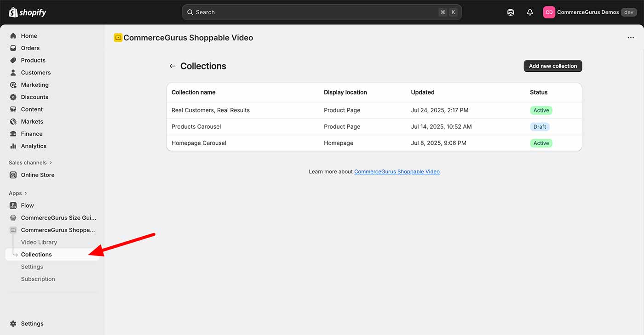Open the notifications bell
The image size is (644, 335).
[x=530, y=12]
